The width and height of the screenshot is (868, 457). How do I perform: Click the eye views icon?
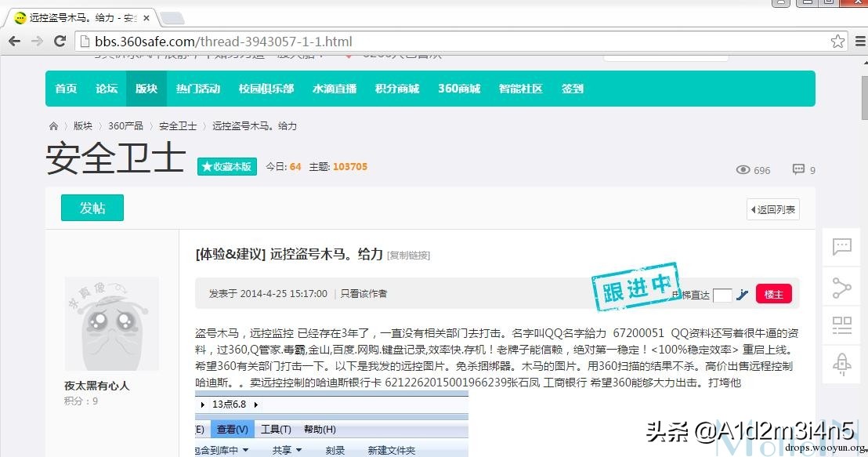click(x=743, y=169)
